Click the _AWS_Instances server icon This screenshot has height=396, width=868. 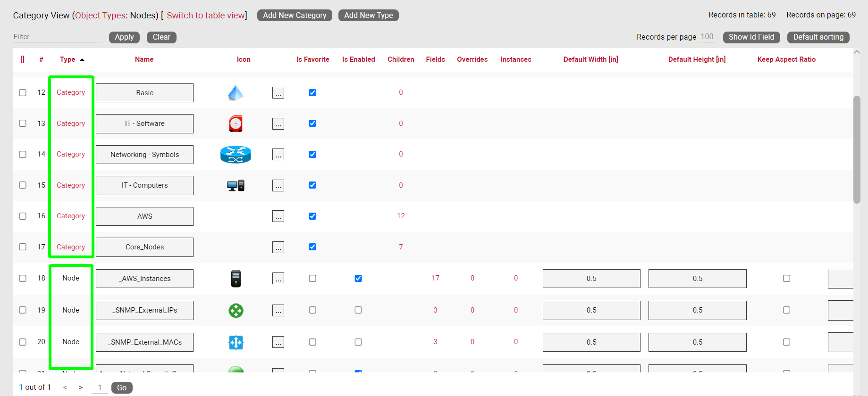(x=236, y=279)
